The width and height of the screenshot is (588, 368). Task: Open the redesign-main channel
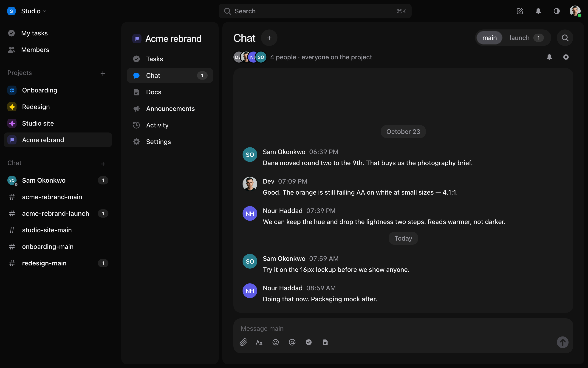58,263
